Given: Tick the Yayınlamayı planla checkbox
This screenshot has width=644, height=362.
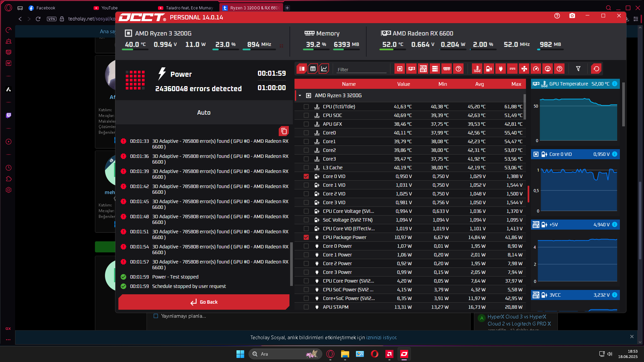Looking at the screenshot, I should pos(156,316).
